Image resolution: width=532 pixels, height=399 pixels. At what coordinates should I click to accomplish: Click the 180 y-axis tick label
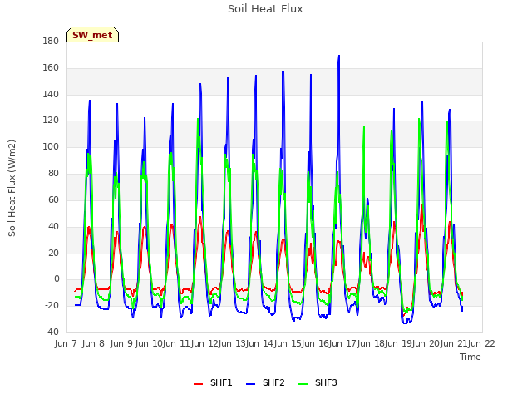[x=51, y=41]
